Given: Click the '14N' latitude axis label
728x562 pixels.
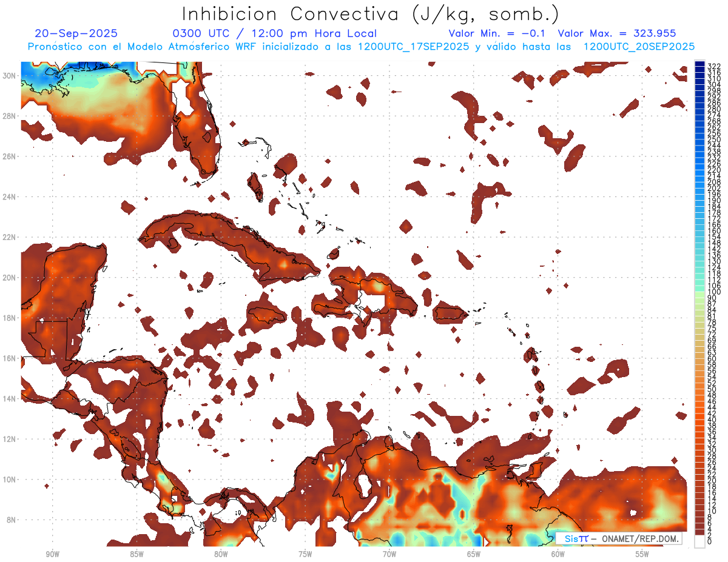Looking at the screenshot, I should click(x=10, y=399).
